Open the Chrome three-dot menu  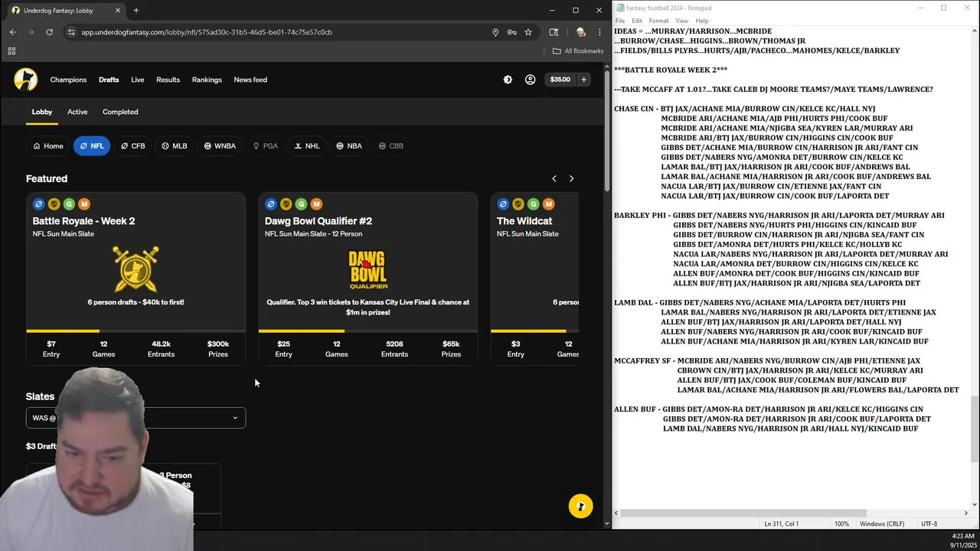(x=599, y=32)
